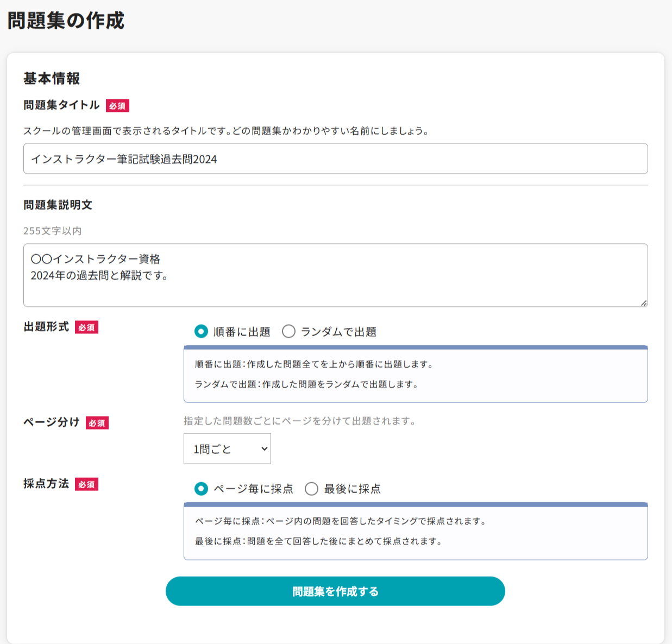This screenshot has width=672, height=644.
Task: Click the 必須 badge beside 採点方法
Action: point(86,484)
